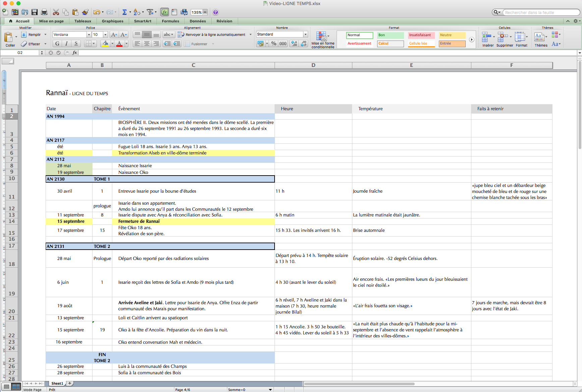Apply percent number format
The height and width of the screenshot is (392, 582).
click(x=274, y=44)
